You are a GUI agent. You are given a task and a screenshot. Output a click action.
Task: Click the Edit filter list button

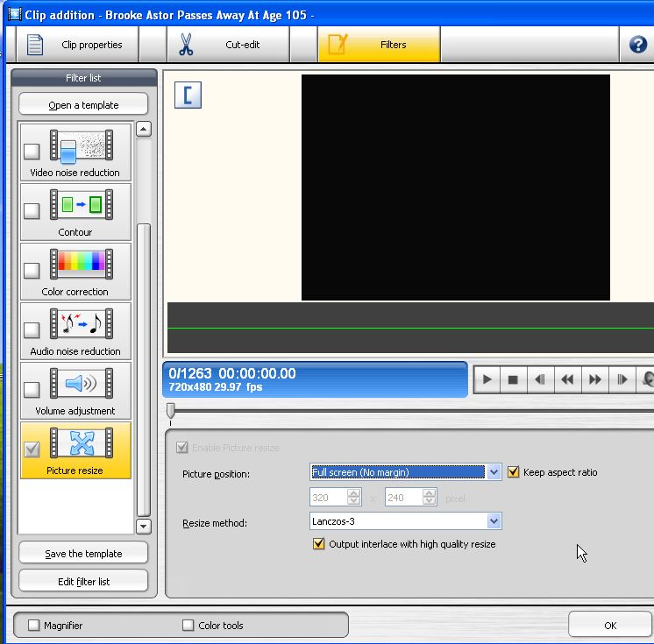pos(83,581)
